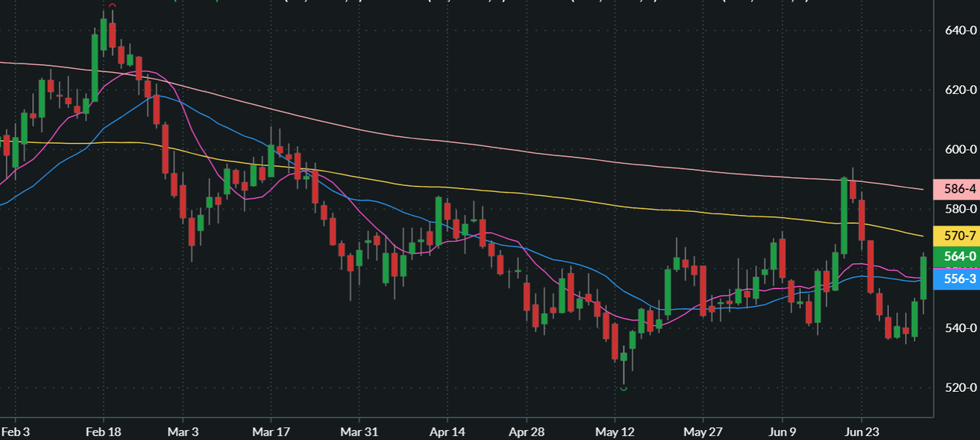Click the 600-0 price axis label
Image resolution: width=980 pixels, height=440 pixels.
tap(962, 149)
